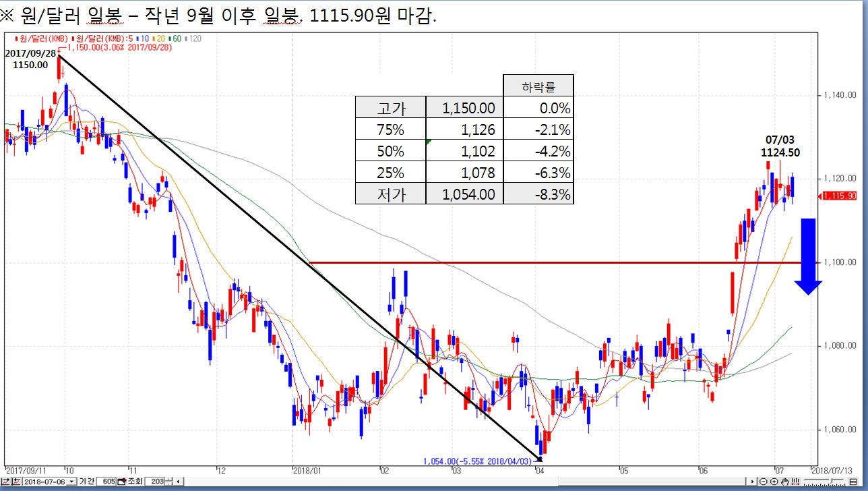Image resolution: width=868 pixels, height=491 pixels.
Task: Click the chart zoom slider handle
Action: tap(832, 481)
